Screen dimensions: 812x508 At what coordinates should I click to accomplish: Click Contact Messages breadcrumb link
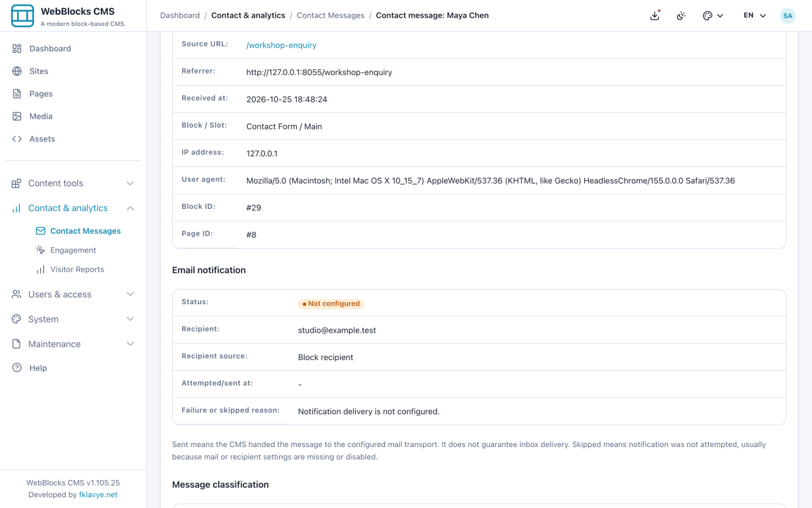tap(331, 15)
